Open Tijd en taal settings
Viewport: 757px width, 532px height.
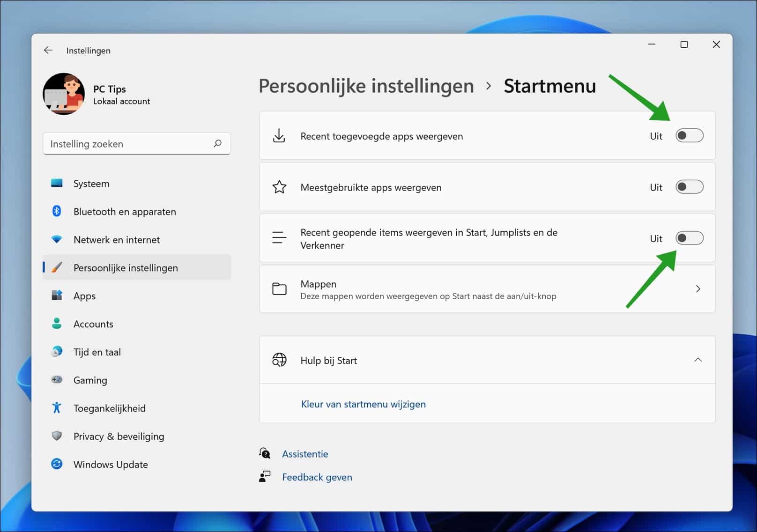point(136,352)
